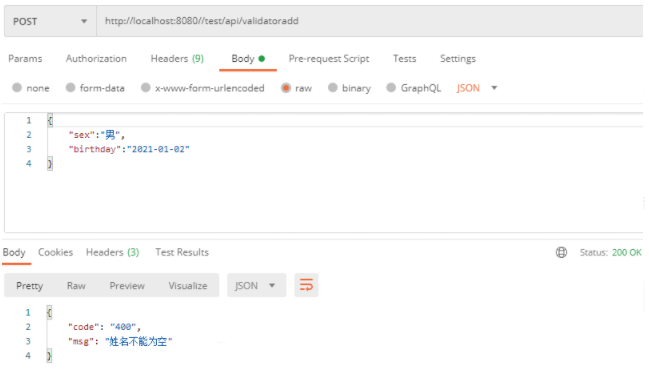Switch to the Tests tab
The height and width of the screenshot is (380, 649).
click(x=404, y=59)
